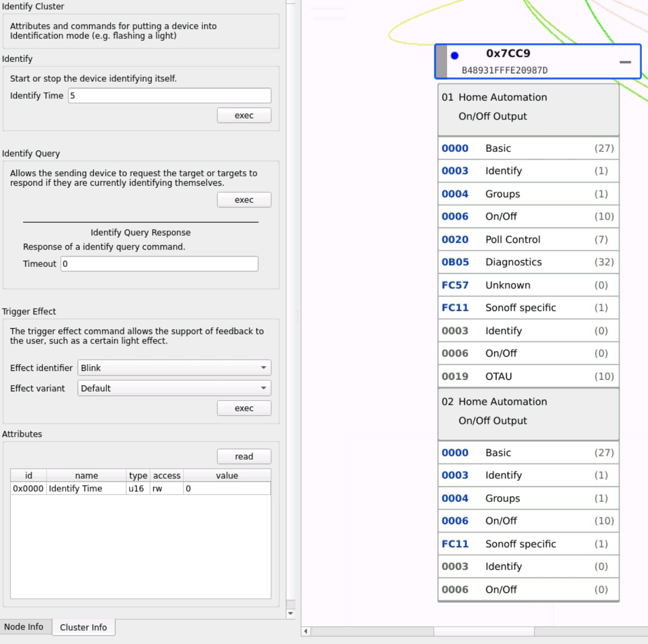Click the Identify Time input field
648x644 pixels.
tap(170, 95)
